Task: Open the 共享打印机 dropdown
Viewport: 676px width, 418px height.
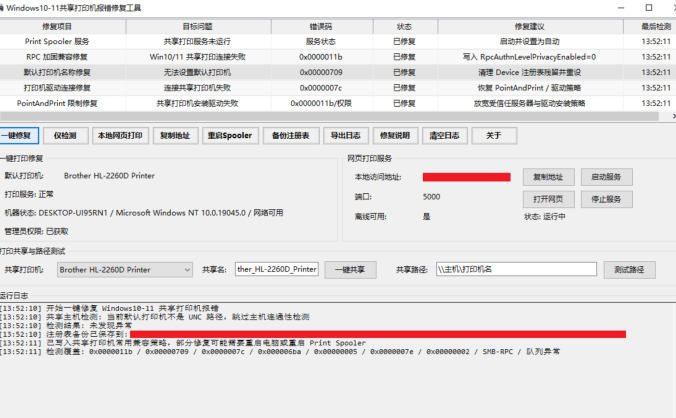Action: pos(125,270)
